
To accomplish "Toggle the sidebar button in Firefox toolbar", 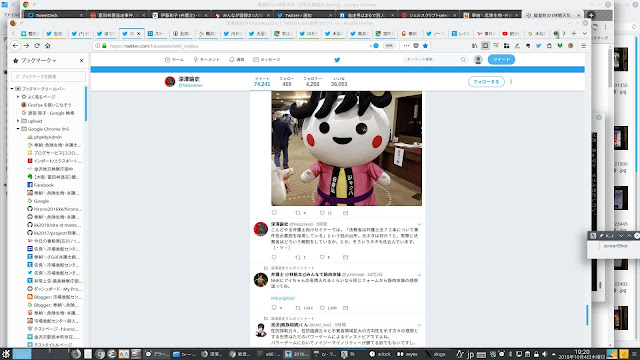I will (485, 46).
